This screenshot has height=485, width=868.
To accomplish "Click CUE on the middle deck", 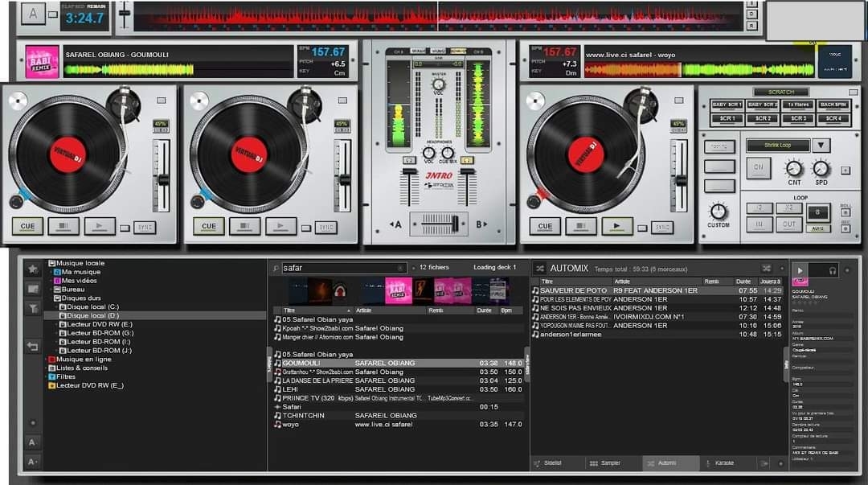I will (x=209, y=226).
